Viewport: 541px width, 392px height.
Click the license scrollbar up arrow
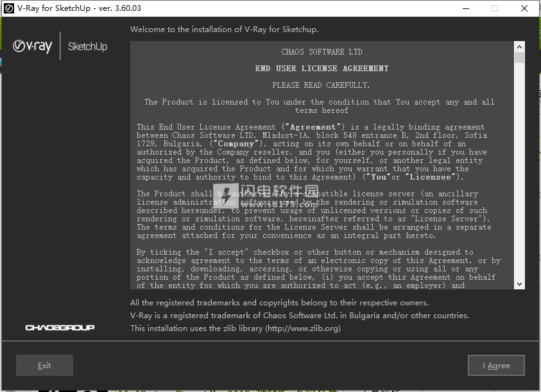click(x=519, y=47)
